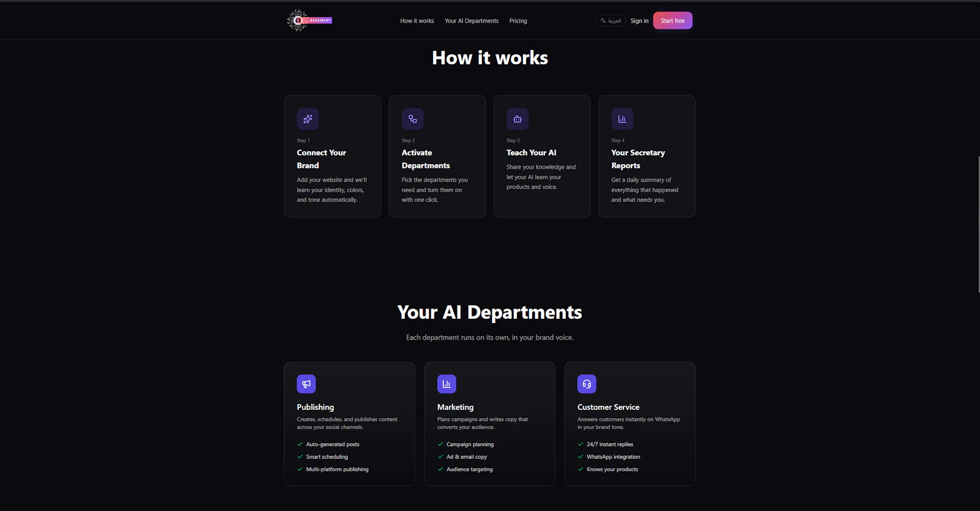Click the 'Auto-generated posts' feature text
The height and width of the screenshot is (511, 980).
(333, 444)
